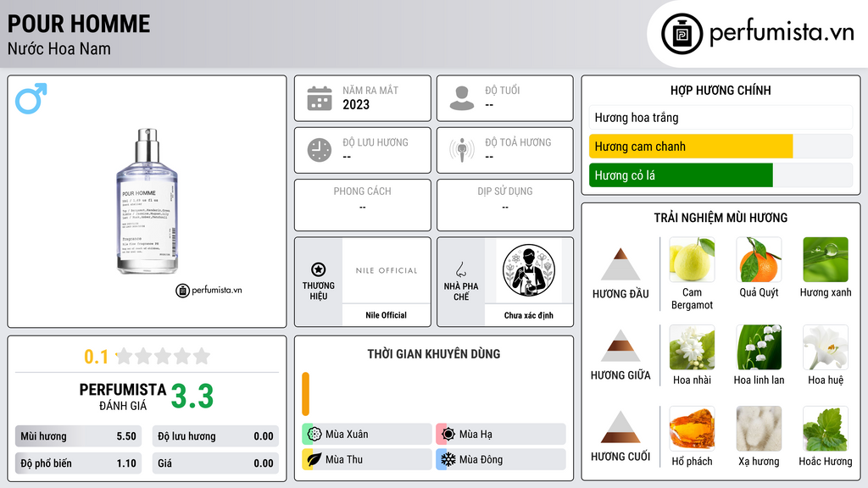Click the Mùa Hạ sun icon
The height and width of the screenshot is (488, 868).
click(448, 434)
